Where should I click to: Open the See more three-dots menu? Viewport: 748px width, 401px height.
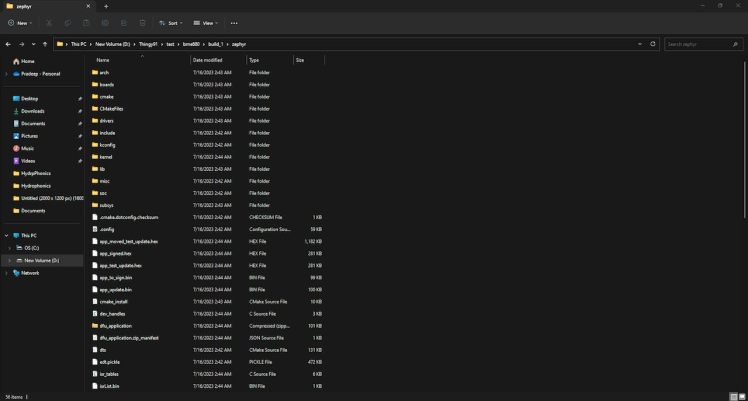(x=234, y=22)
